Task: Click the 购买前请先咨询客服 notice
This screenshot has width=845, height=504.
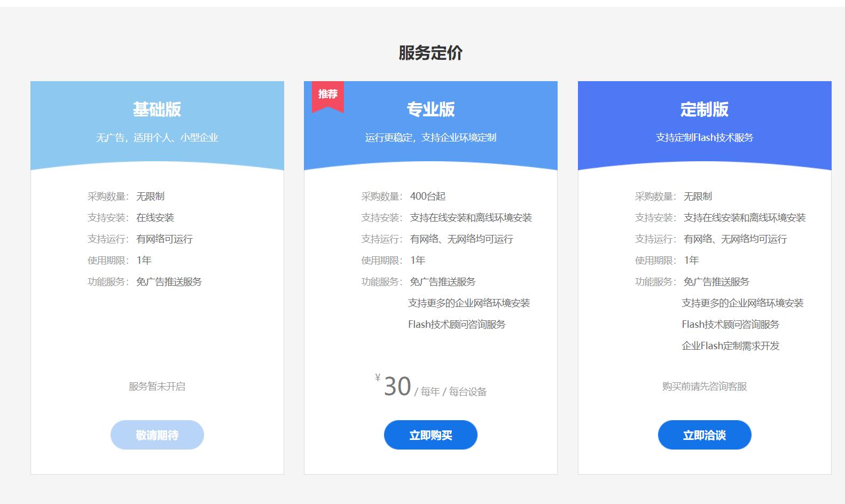Action: coord(705,387)
